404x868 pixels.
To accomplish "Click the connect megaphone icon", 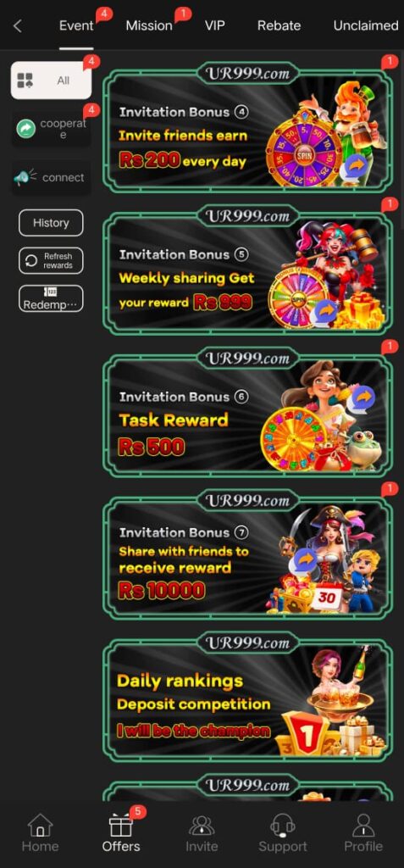I will point(25,178).
